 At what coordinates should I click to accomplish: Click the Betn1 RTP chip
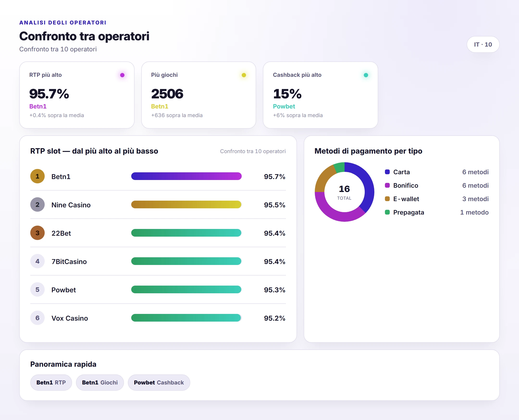pyautogui.click(x=51, y=383)
